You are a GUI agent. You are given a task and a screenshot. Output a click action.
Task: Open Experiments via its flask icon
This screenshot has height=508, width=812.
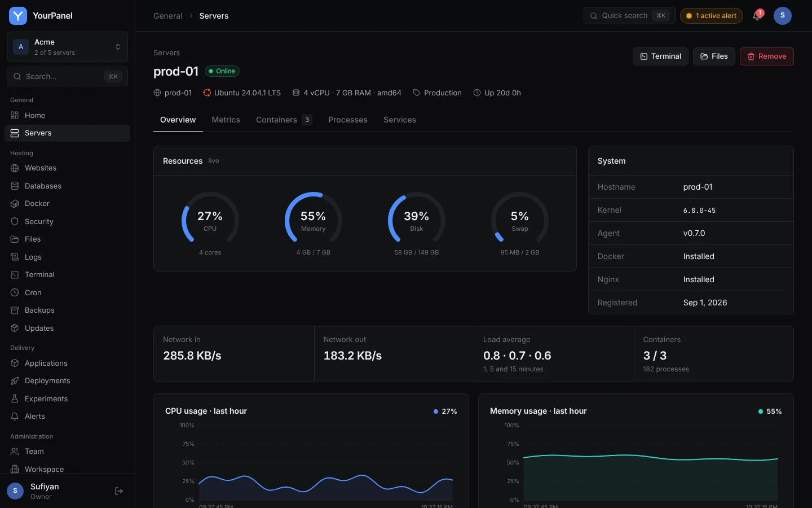tap(15, 398)
